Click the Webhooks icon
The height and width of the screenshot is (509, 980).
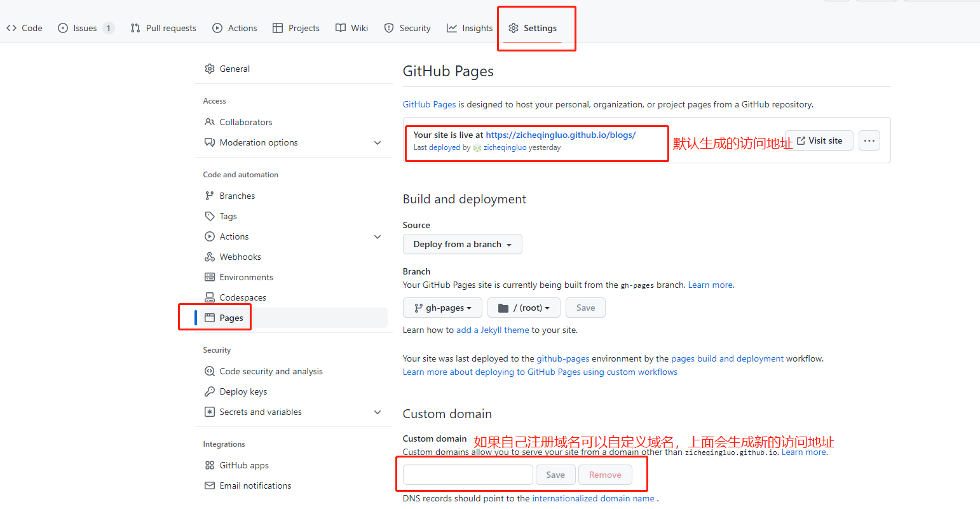click(x=210, y=257)
